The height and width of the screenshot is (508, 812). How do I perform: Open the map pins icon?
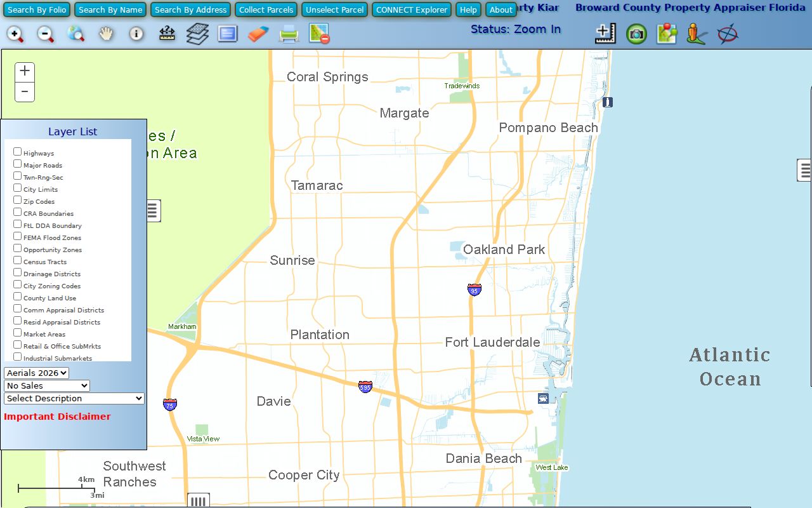tap(667, 34)
